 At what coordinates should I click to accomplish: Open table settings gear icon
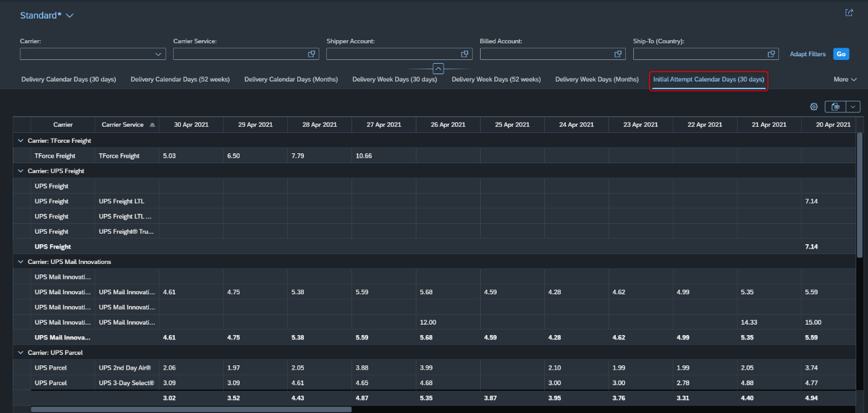click(814, 107)
